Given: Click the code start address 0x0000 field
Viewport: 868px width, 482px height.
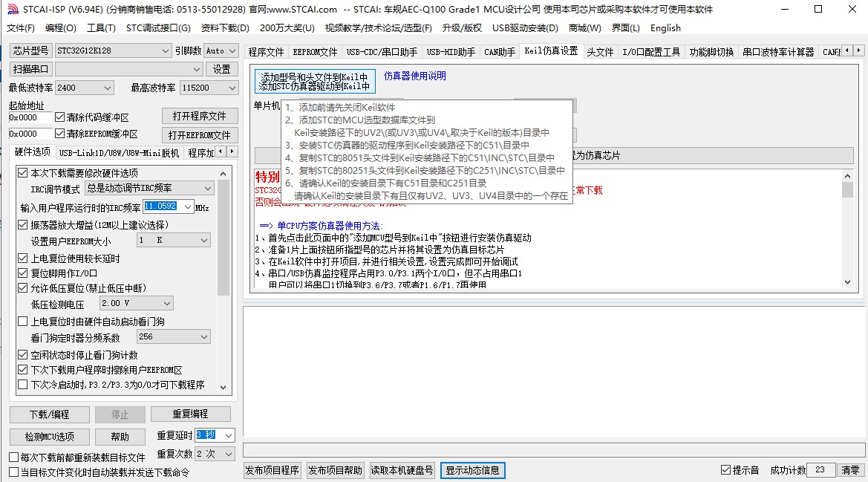Looking at the screenshot, I should tap(30, 117).
